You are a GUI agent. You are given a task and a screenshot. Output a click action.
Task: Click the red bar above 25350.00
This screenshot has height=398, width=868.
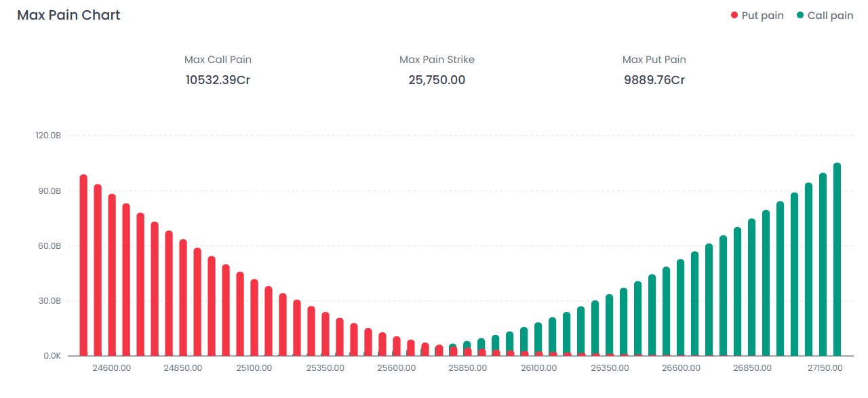point(325,334)
